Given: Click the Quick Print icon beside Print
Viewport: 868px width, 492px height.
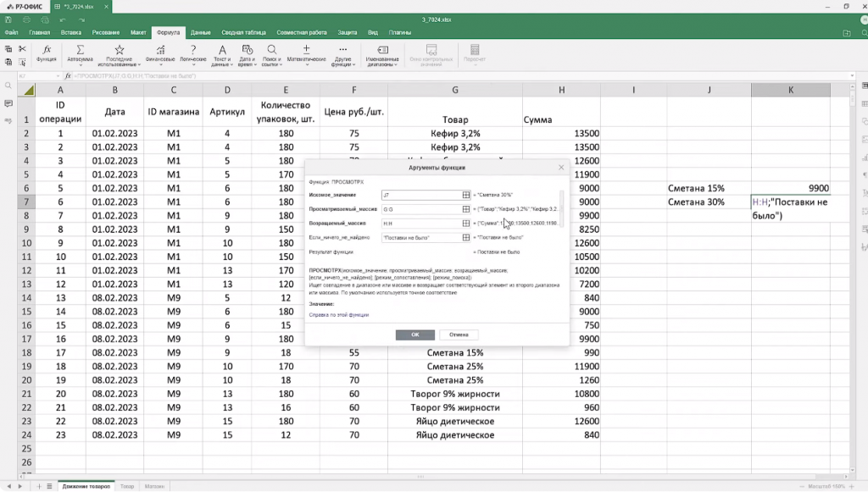Looking at the screenshot, I should pyautogui.click(x=45, y=20).
